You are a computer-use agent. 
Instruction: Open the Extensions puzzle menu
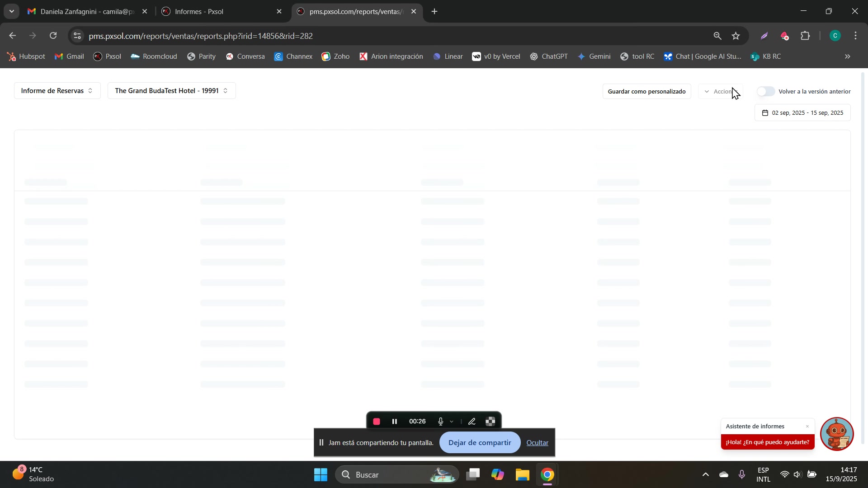coord(805,36)
